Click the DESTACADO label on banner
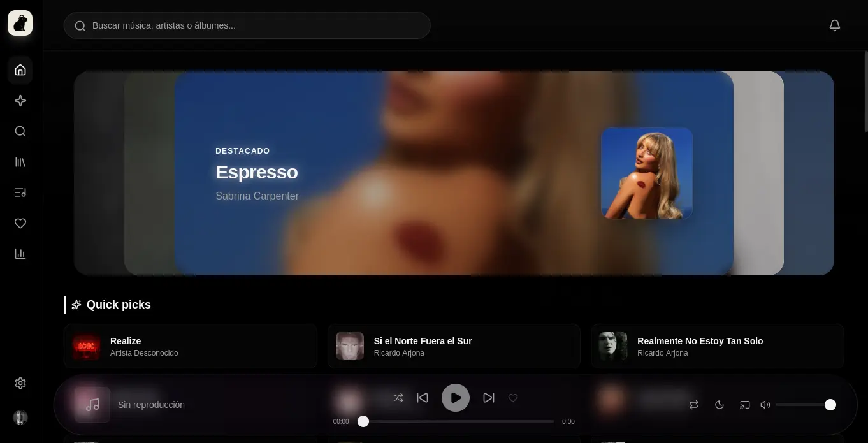This screenshot has height=443, width=868. click(243, 151)
